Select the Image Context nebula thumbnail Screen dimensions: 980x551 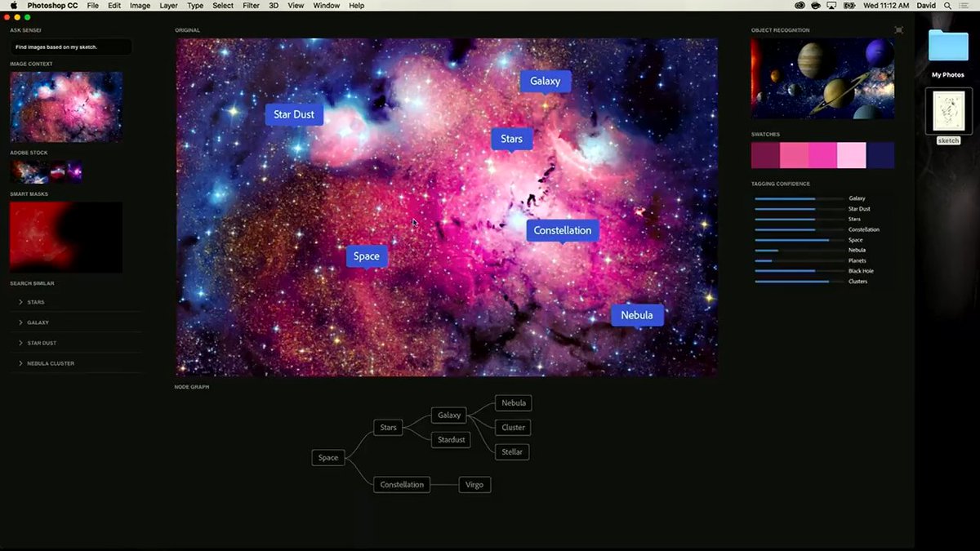point(66,107)
